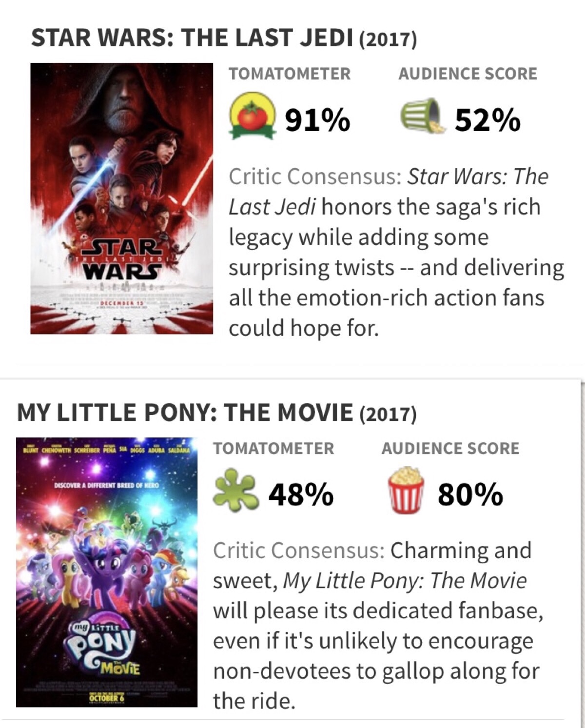The width and height of the screenshot is (585, 728).
Task: Click the 91% Tomatometer score
Action: pos(317,120)
